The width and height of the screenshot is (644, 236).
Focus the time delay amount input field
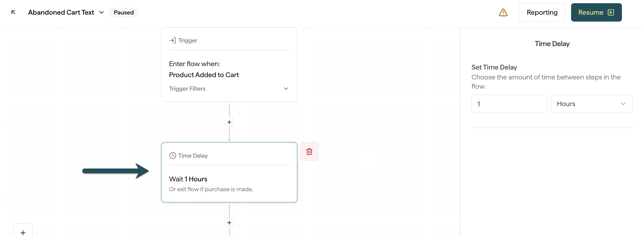tap(509, 104)
